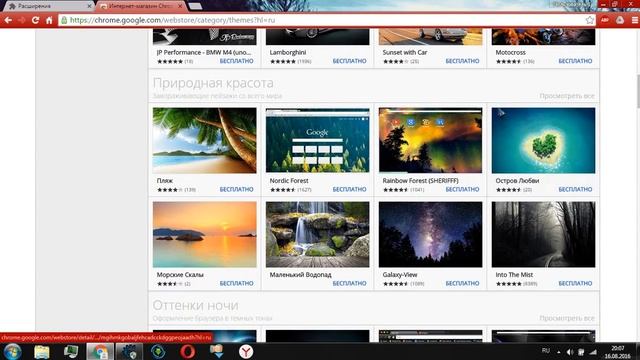Click БЕСПЛАТНО under JP Performance BMW M4
The width and height of the screenshot is (640, 360).
(236, 61)
